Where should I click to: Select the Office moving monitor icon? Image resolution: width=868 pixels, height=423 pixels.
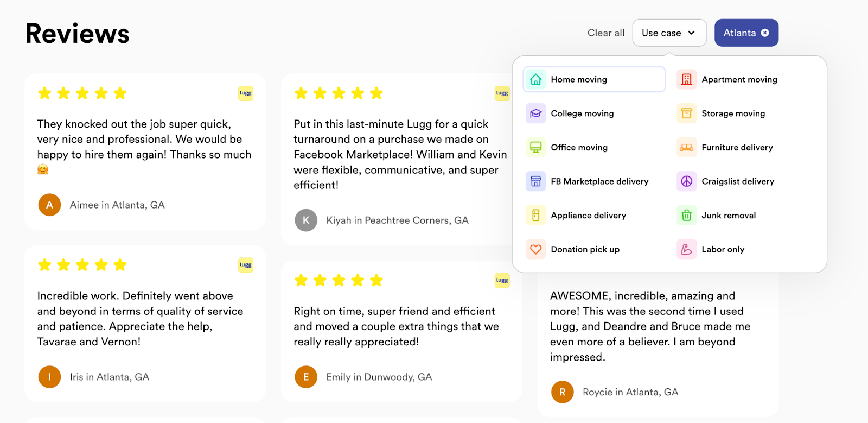click(x=535, y=147)
